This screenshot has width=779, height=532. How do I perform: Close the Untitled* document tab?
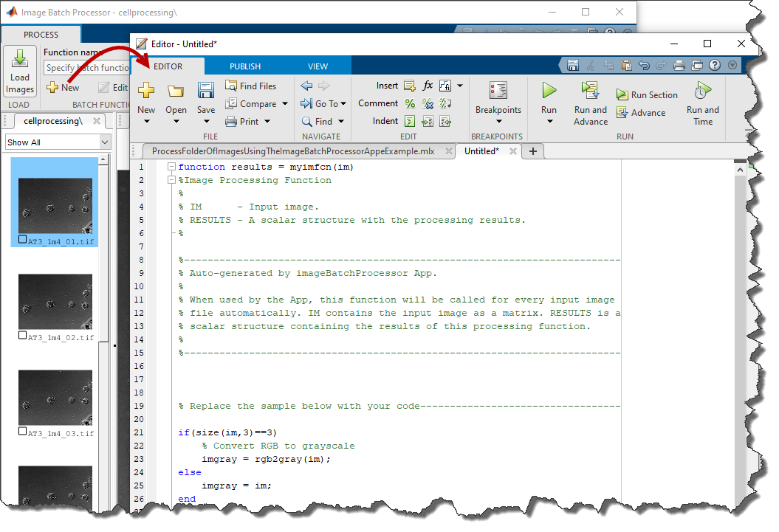pyautogui.click(x=513, y=151)
